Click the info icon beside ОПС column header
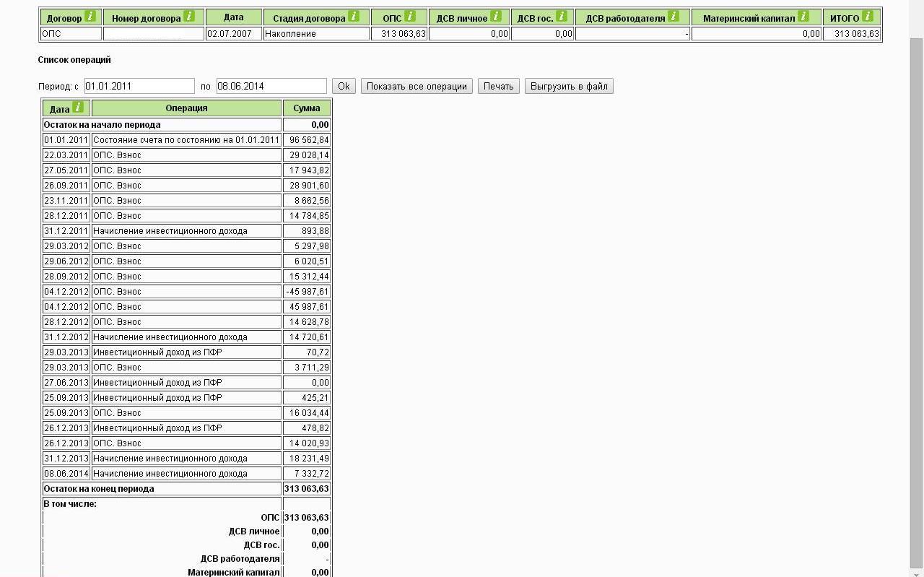 click(x=410, y=16)
